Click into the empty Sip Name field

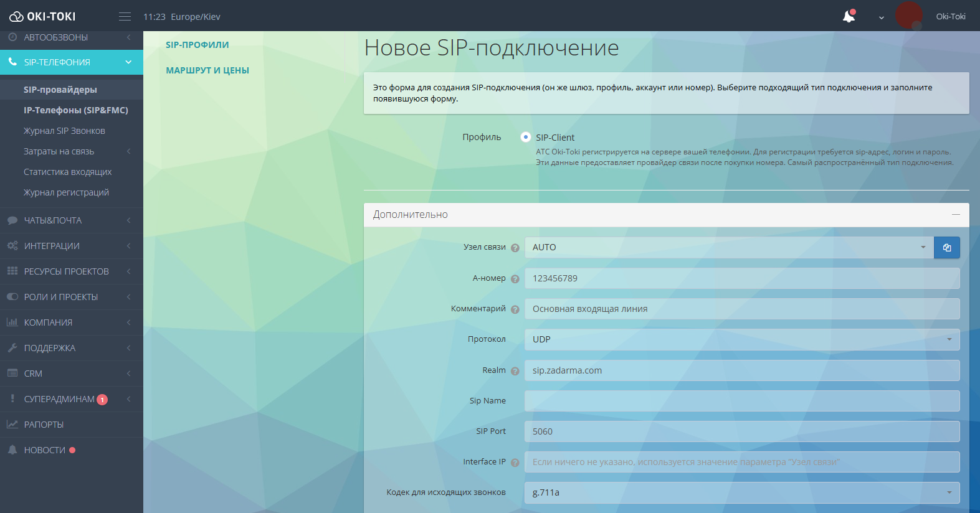(742, 401)
